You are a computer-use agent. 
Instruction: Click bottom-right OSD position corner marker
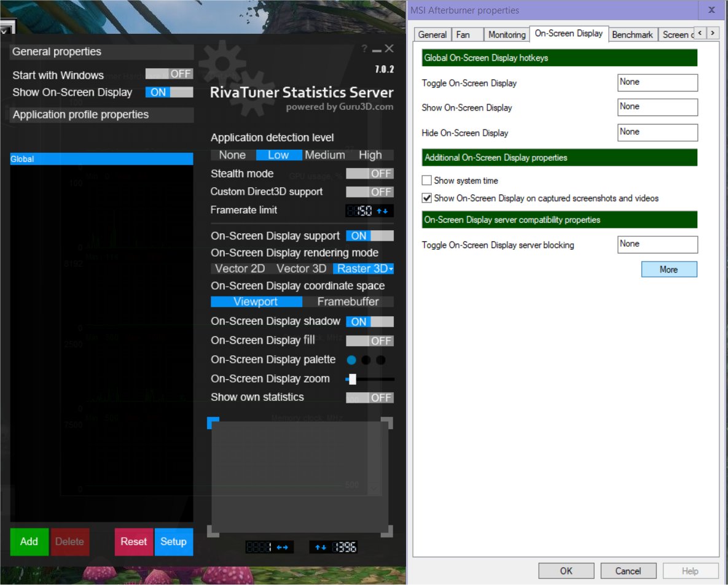[x=387, y=531]
